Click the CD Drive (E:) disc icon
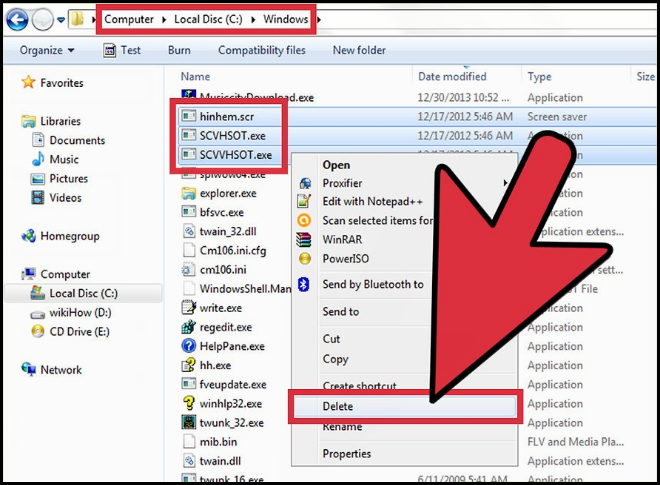The image size is (660, 485). pyautogui.click(x=37, y=331)
